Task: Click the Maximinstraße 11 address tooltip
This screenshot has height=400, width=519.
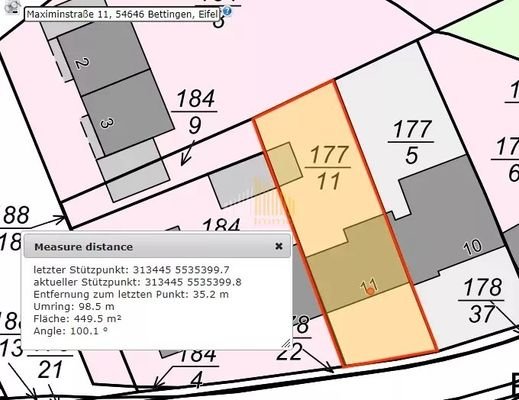Action: tap(122, 15)
